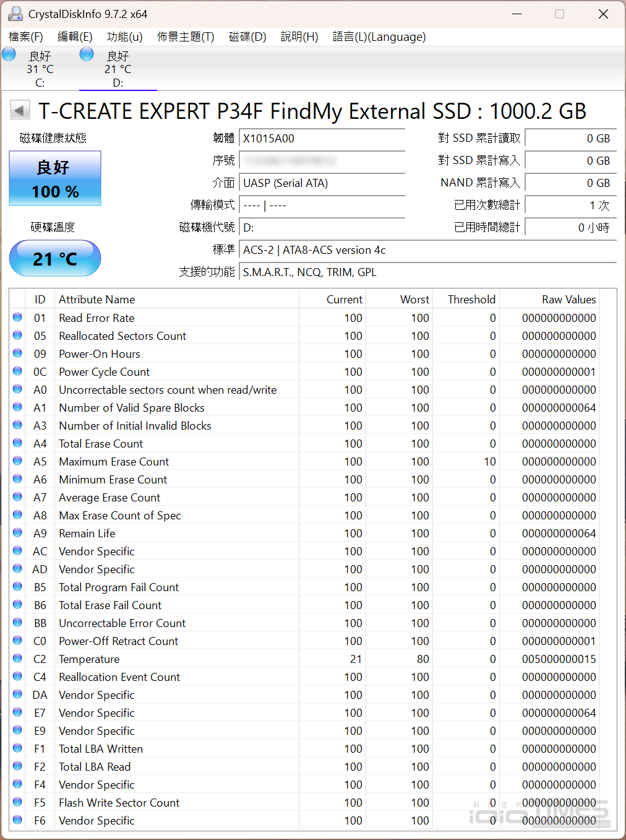Click the status orb for Remain Life
Screen dimensions: 626x840
pos(17,533)
